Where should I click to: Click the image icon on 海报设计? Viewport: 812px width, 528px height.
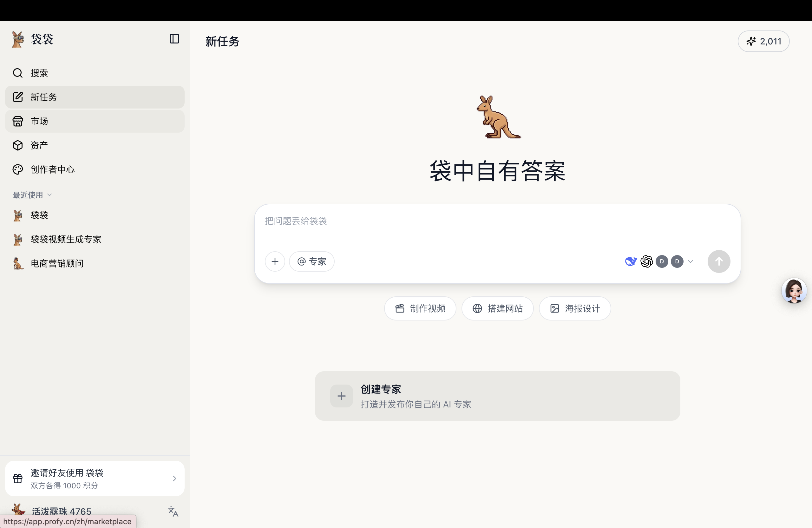(555, 308)
